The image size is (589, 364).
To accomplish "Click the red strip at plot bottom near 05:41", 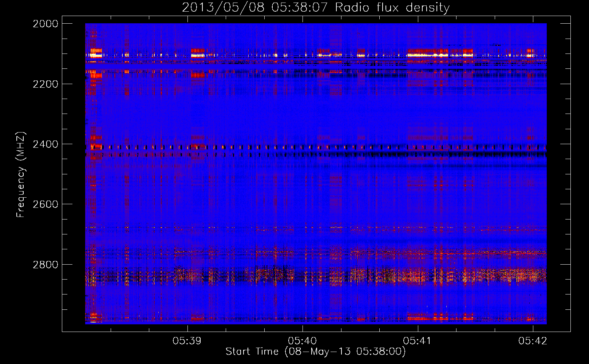I will pos(422,318).
